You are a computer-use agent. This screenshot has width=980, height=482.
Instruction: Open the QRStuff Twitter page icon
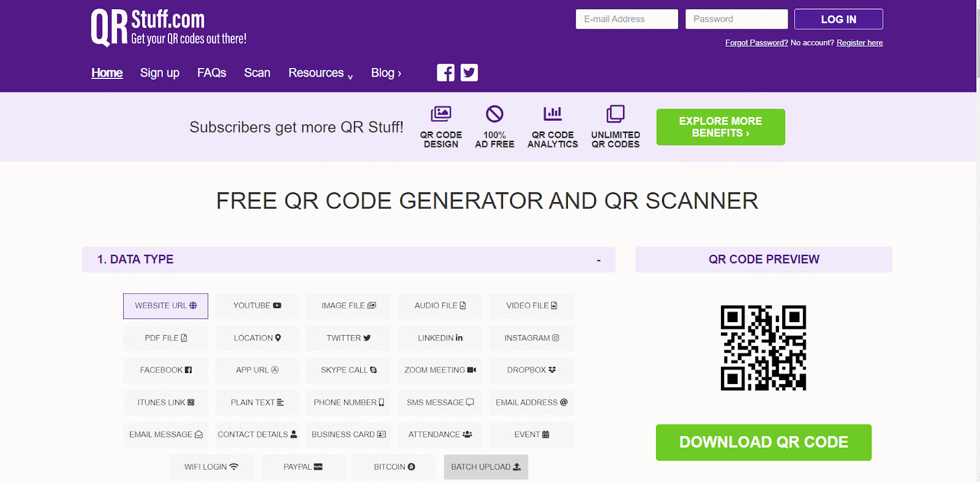pos(469,73)
